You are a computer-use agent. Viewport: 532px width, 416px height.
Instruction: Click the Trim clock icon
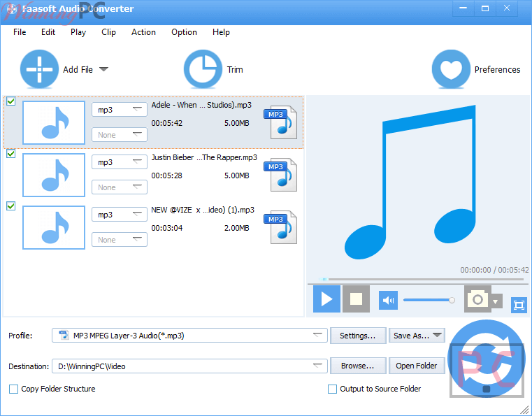[203, 69]
